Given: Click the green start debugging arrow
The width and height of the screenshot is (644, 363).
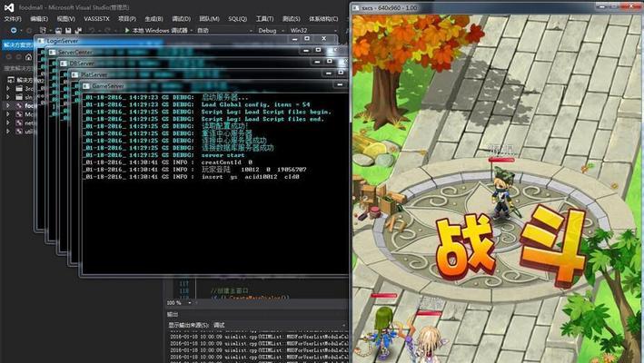Looking at the screenshot, I should 127,30.
